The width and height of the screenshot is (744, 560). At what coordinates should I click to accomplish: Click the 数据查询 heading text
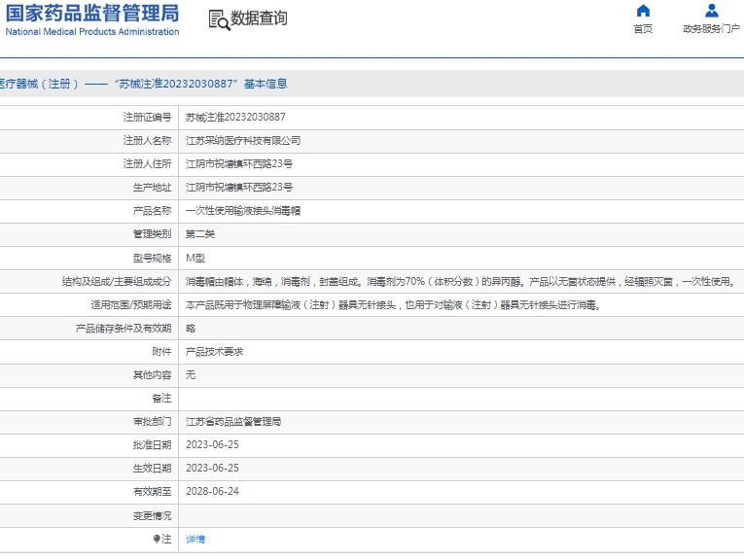pyautogui.click(x=259, y=18)
